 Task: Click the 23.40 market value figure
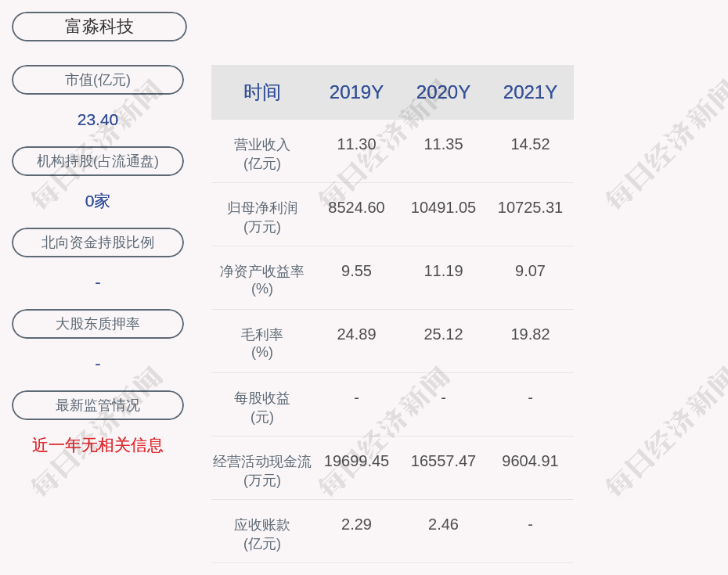[98, 120]
